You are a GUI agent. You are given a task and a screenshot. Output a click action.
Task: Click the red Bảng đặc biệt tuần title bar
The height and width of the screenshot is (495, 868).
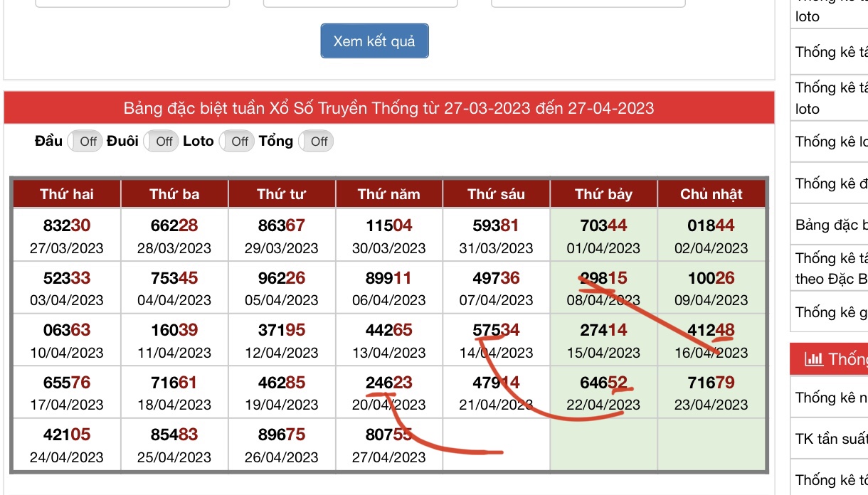coord(388,108)
